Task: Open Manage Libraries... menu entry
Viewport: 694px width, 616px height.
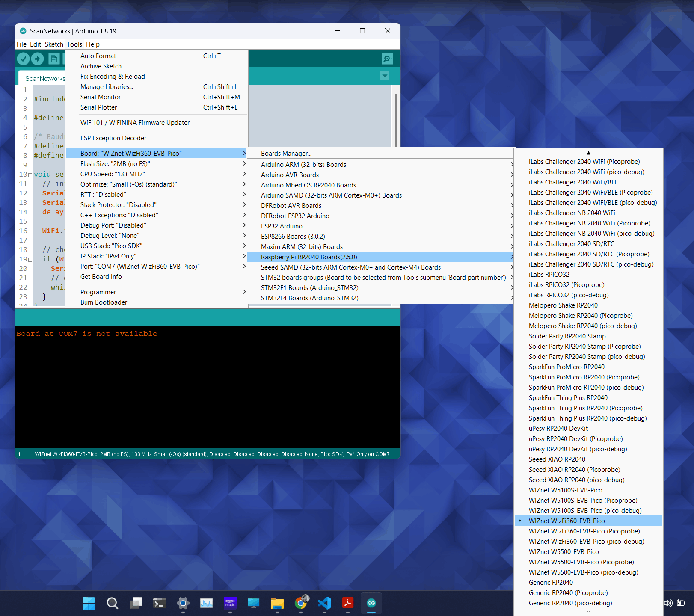Action: [157, 87]
